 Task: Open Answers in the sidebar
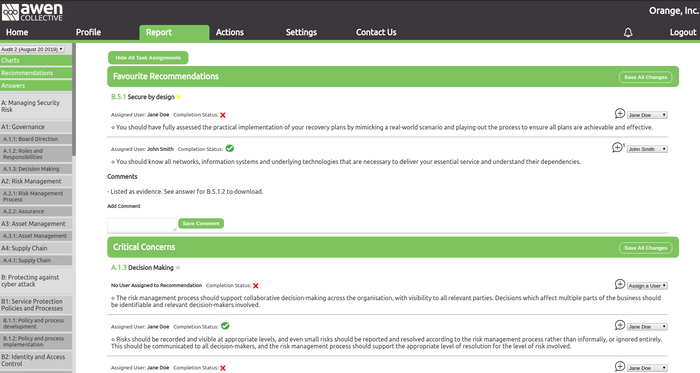36,86
